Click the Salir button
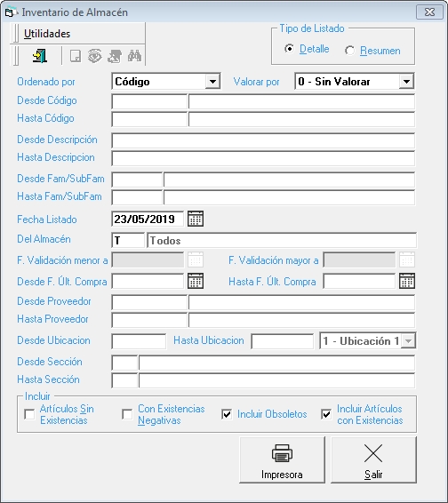 coord(373,459)
